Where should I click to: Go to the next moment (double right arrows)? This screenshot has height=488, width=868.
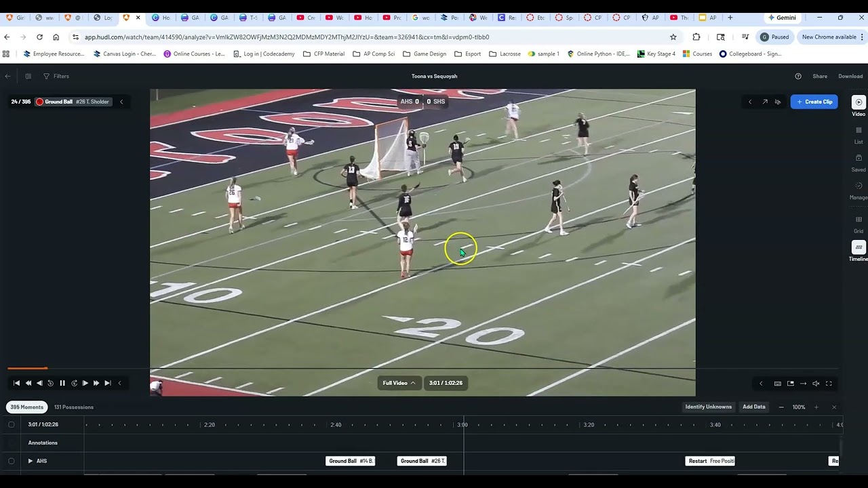(96, 383)
